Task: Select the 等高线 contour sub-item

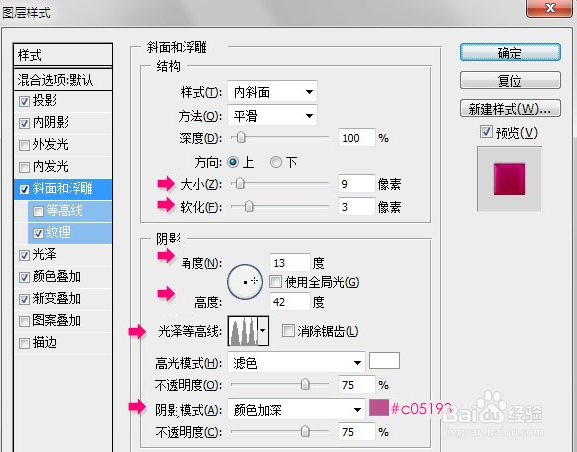Action: (70, 211)
